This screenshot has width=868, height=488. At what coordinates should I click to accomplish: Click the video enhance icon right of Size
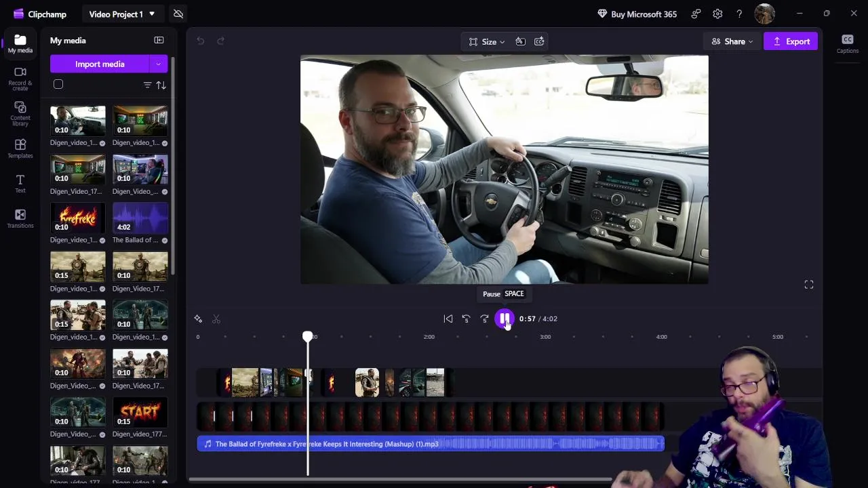point(539,41)
